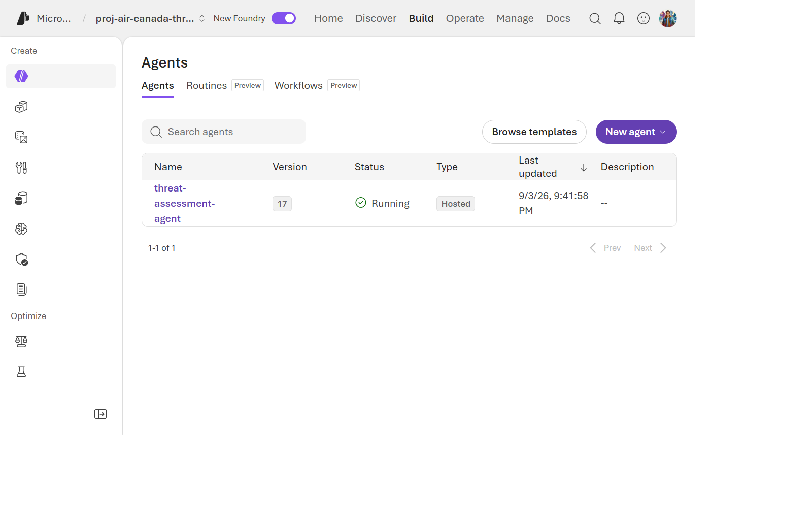
Task: Sort by Last updated arrow icon
Action: tap(584, 168)
